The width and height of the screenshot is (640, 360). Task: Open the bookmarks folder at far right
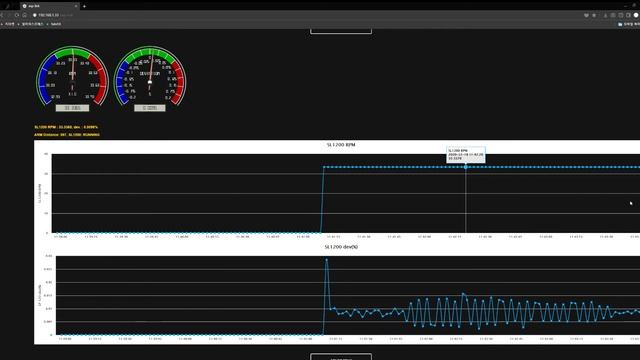629,24
